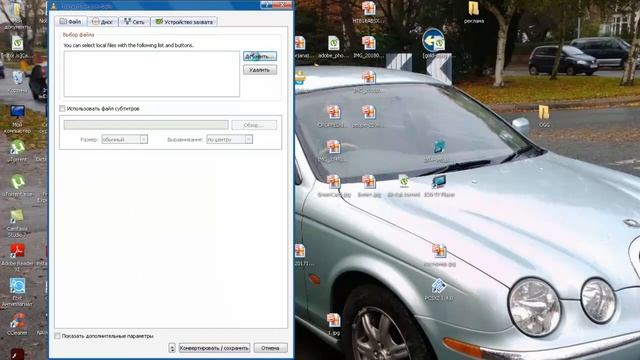This screenshot has width=640, height=360.
Task: Click the help button in the dialog title bar
Action: tap(266, 4)
